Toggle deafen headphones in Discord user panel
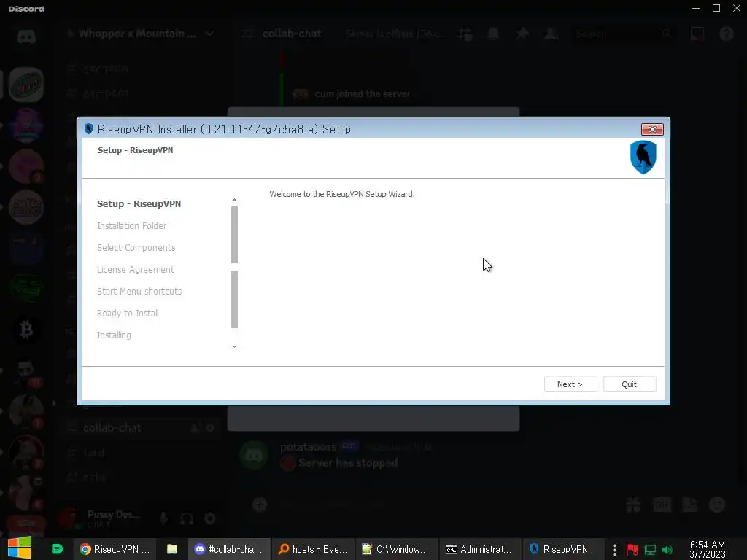The height and width of the screenshot is (560, 747). [x=187, y=518]
